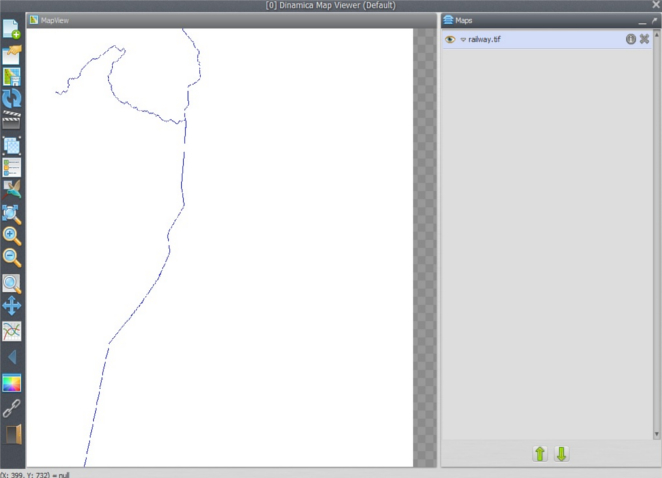Hide railway.tif layer using the eye icon

(x=450, y=39)
